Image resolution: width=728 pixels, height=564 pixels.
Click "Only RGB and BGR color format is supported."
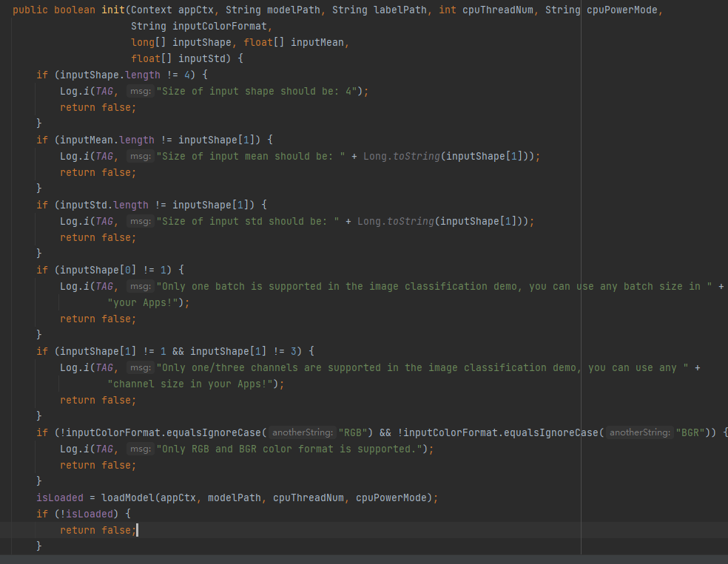[289, 449]
